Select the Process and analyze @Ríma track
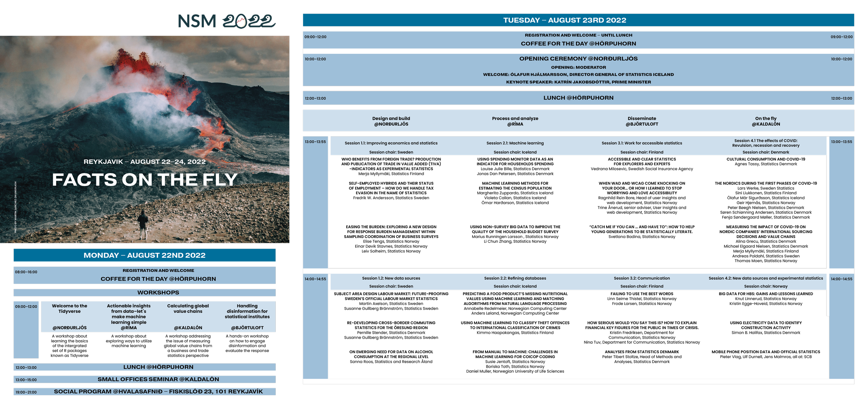The height and width of the screenshot is (409, 868). [515, 121]
